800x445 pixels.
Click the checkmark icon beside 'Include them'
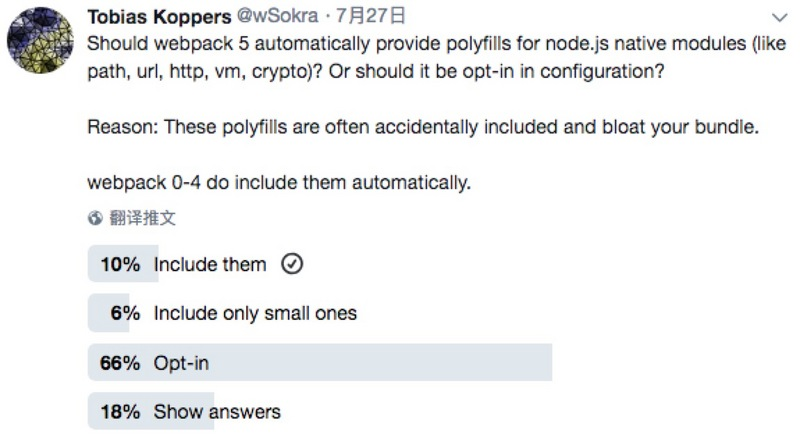click(x=292, y=264)
